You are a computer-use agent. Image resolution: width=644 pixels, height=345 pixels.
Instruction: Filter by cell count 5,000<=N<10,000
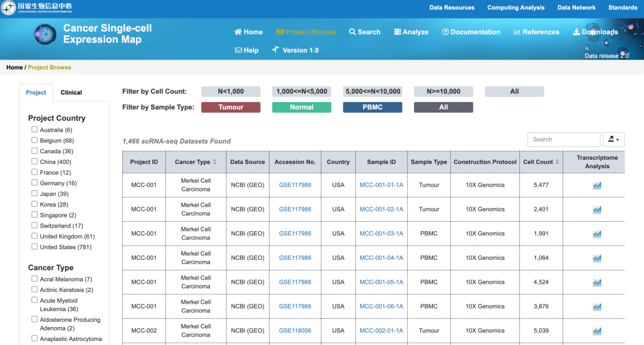373,92
